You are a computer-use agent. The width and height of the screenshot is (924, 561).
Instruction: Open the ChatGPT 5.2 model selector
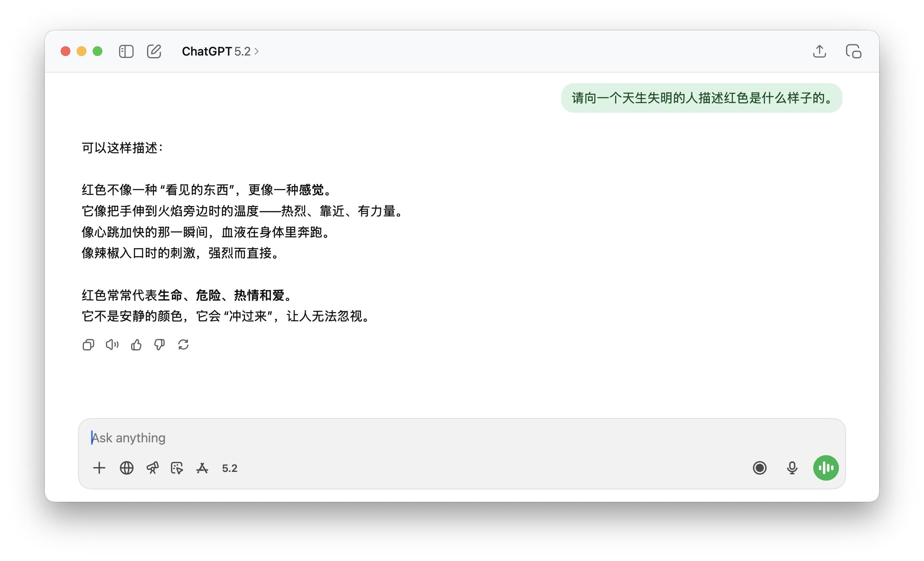(x=220, y=52)
